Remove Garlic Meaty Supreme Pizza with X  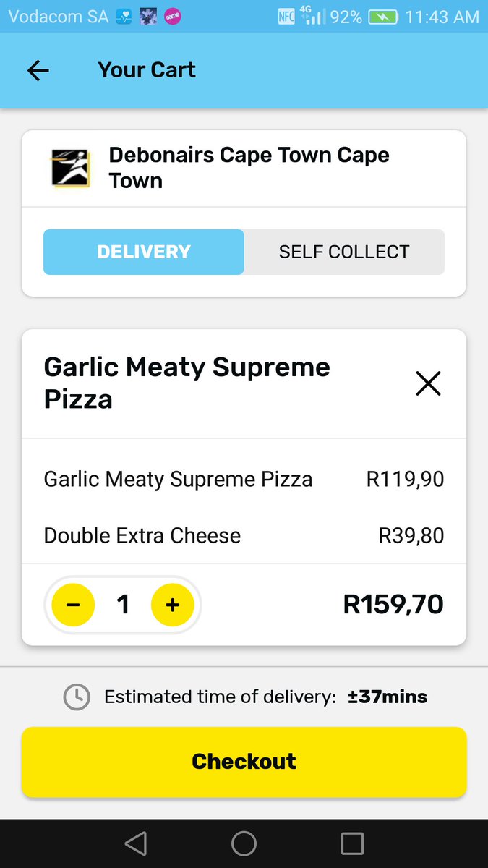(x=428, y=383)
